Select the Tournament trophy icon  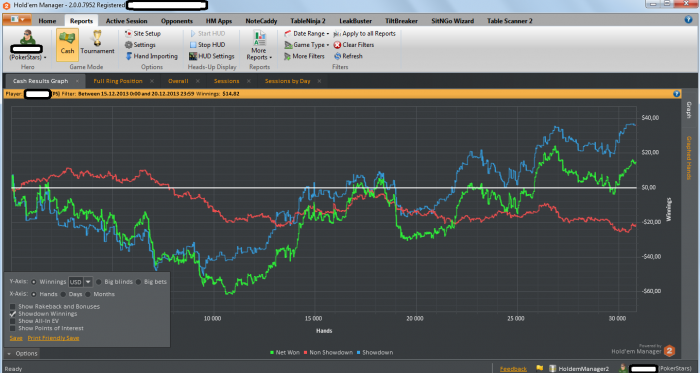tap(97, 37)
